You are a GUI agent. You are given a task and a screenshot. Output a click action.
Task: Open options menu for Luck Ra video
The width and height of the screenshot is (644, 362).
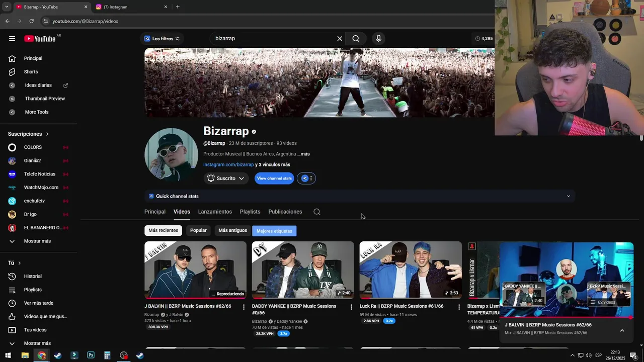pyautogui.click(x=459, y=307)
